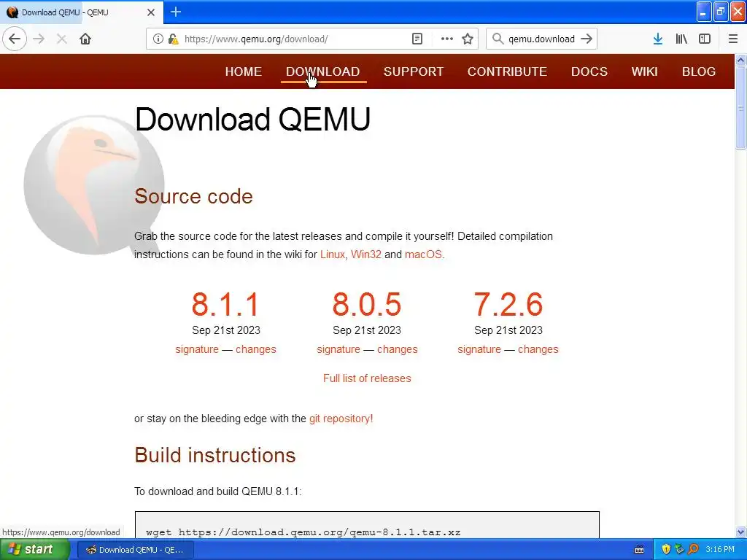Open the downloads panel

click(x=658, y=39)
